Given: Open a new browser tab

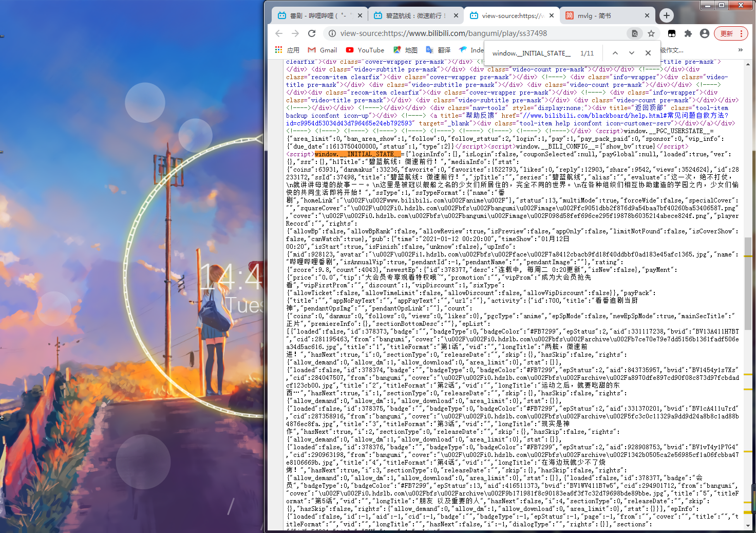Looking at the screenshot, I should 667,15.
